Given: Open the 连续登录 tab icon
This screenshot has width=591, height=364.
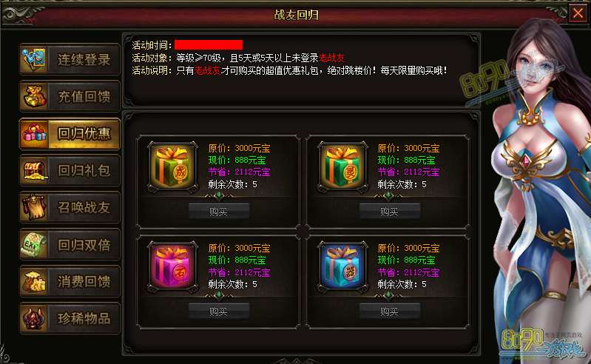Looking at the screenshot, I should (34, 59).
